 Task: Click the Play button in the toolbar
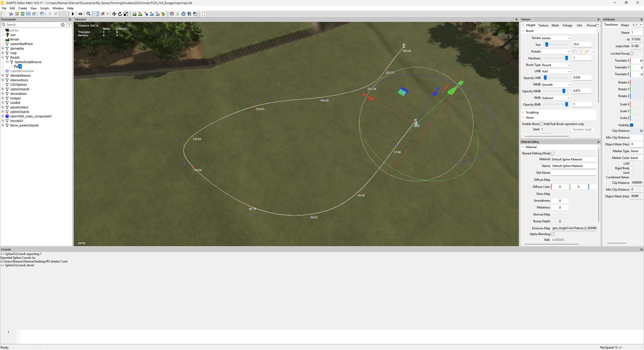(73, 14)
